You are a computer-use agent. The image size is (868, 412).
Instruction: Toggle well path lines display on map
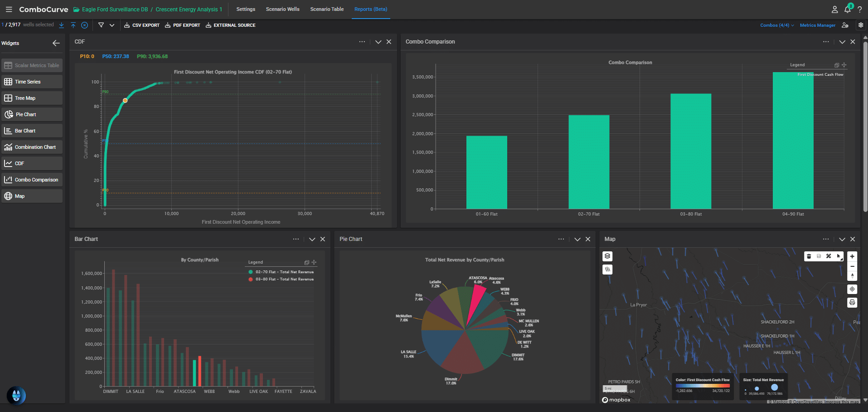click(607, 270)
